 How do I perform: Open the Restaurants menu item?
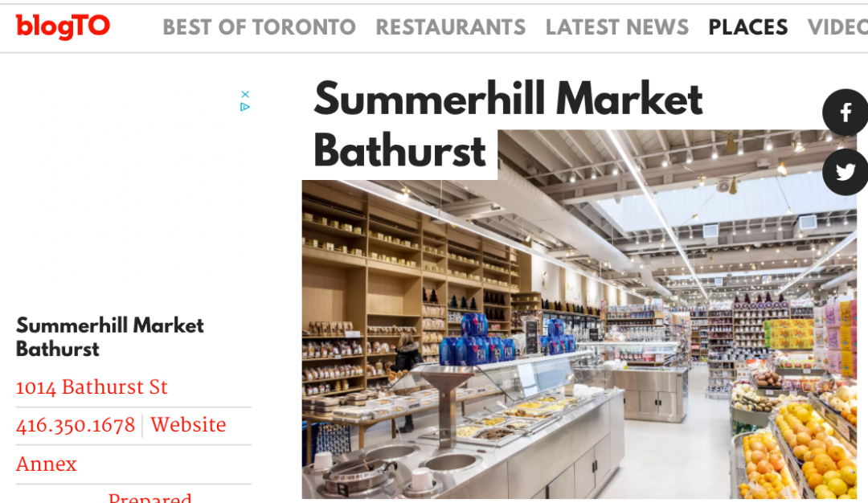click(x=451, y=27)
